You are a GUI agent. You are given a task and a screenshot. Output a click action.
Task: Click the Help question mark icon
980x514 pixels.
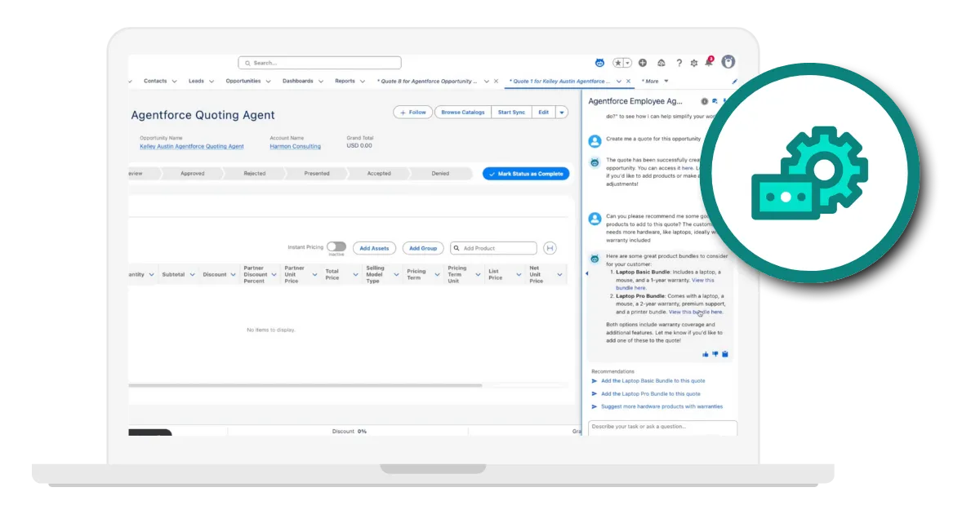(x=679, y=62)
